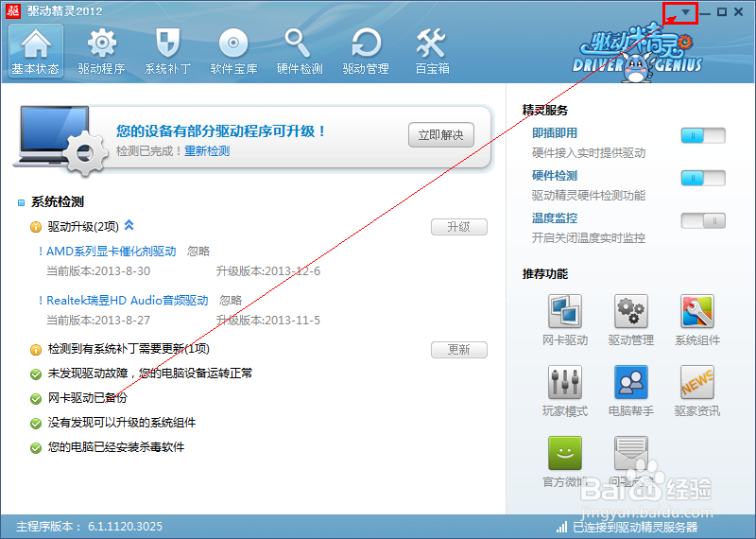Click the 系统检测 section heading
Image resolution: width=756 pixels, height=539 pixels.
click(58, 201)
